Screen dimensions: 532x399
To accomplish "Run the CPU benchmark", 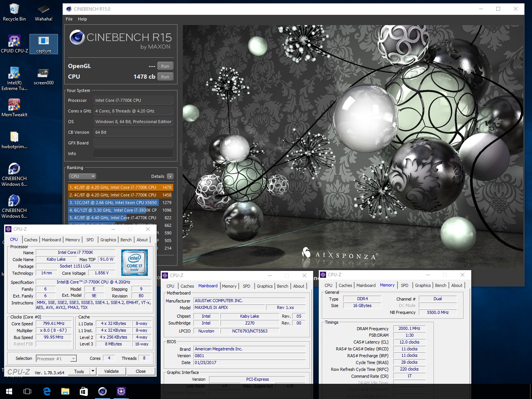I will 165,77.
